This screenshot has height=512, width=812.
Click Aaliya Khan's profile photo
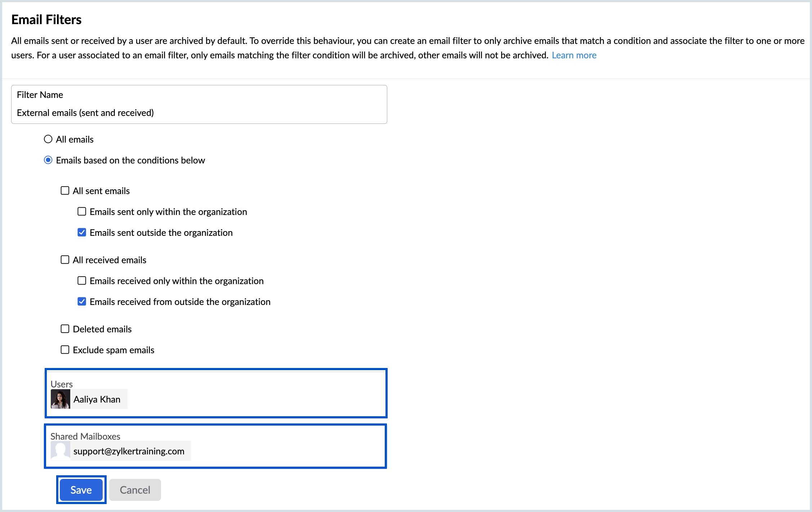click(60, 399)
